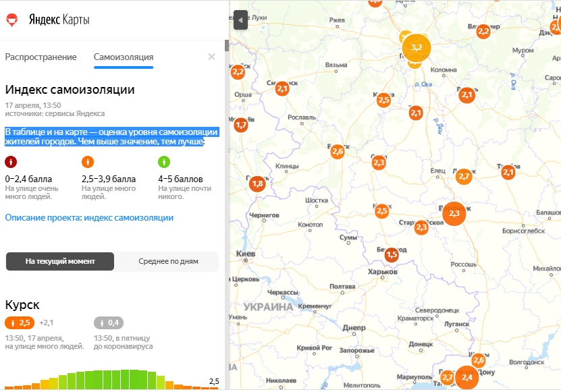Click the Индекс самоизоляции heading

[x=70, y=90]
